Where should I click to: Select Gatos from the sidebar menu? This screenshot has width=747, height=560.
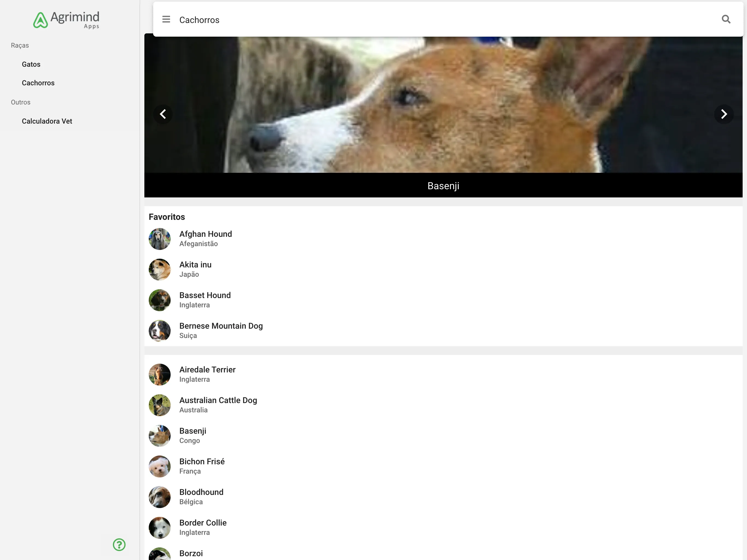[x=31, y=64]
